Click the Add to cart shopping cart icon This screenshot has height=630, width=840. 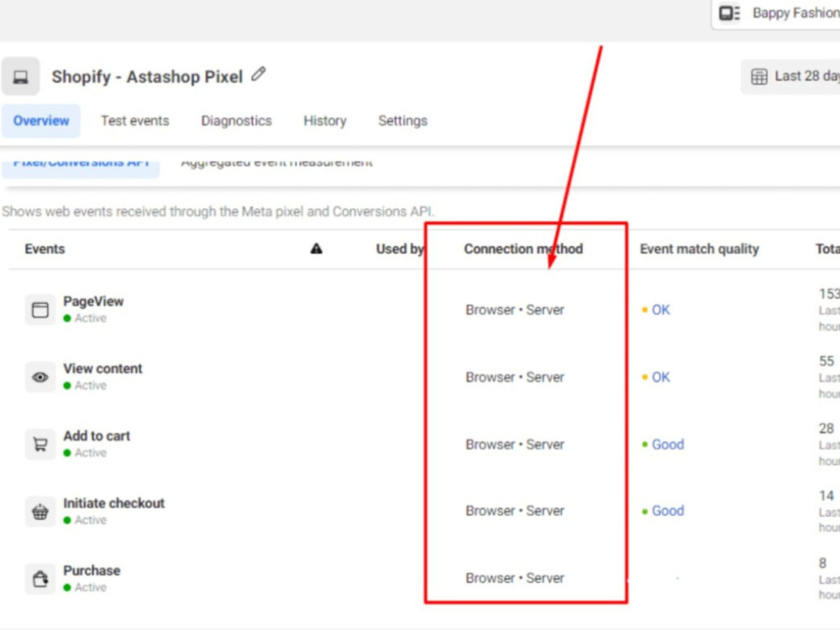(39, 444)
